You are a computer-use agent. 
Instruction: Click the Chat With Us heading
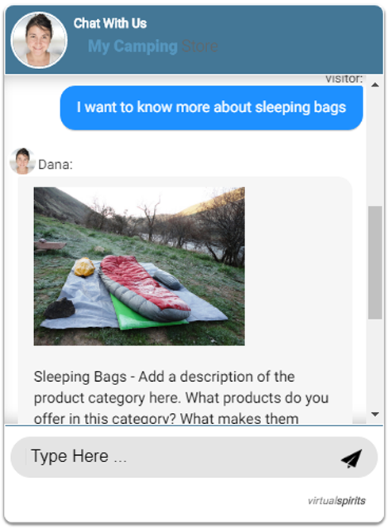pyautogui.click(x=110, y=23)
